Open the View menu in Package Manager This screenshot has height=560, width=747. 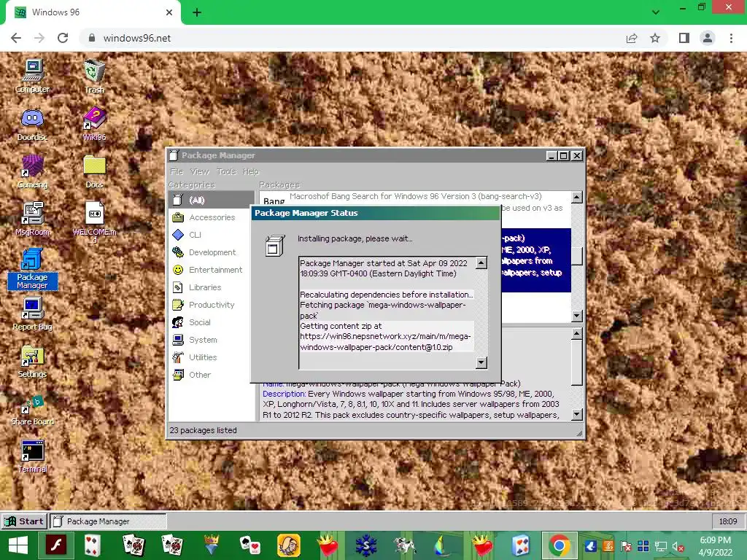tap(199, 171)
